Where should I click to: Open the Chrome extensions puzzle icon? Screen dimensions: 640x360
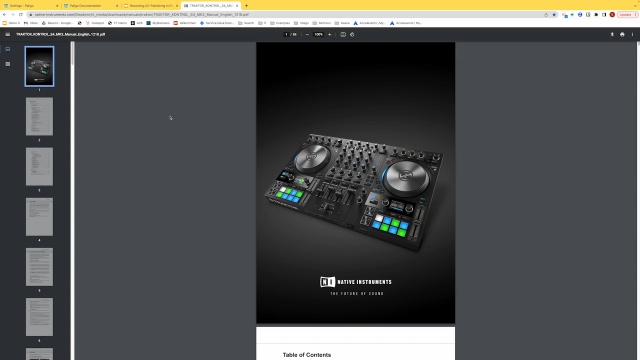596,14
